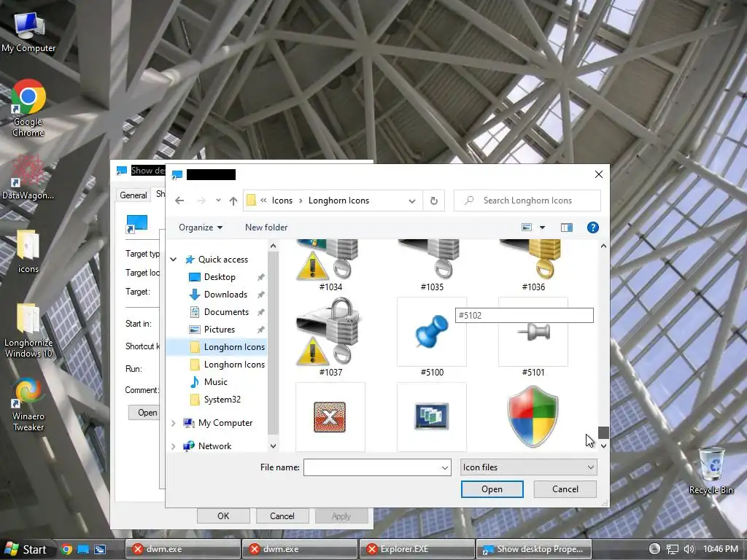Open the view options dropdown arrow
Viewport: 747px width, 560px height.
point(542,227)
